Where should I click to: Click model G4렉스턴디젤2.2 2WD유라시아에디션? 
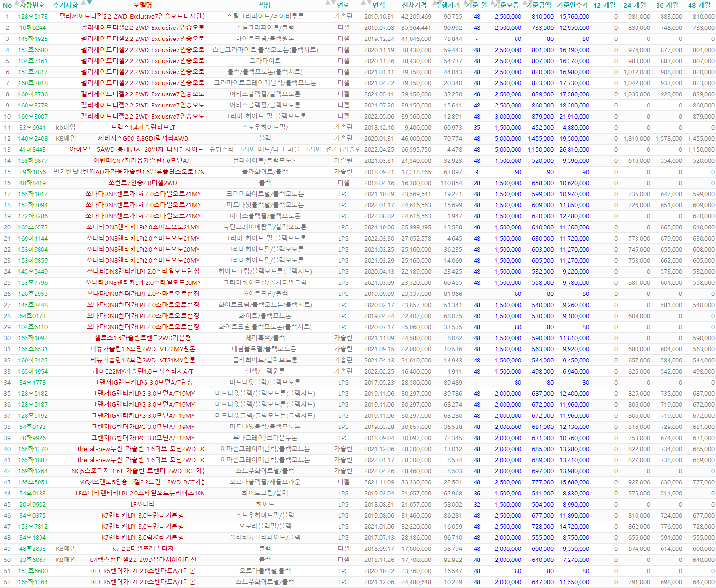coord(143,560)
